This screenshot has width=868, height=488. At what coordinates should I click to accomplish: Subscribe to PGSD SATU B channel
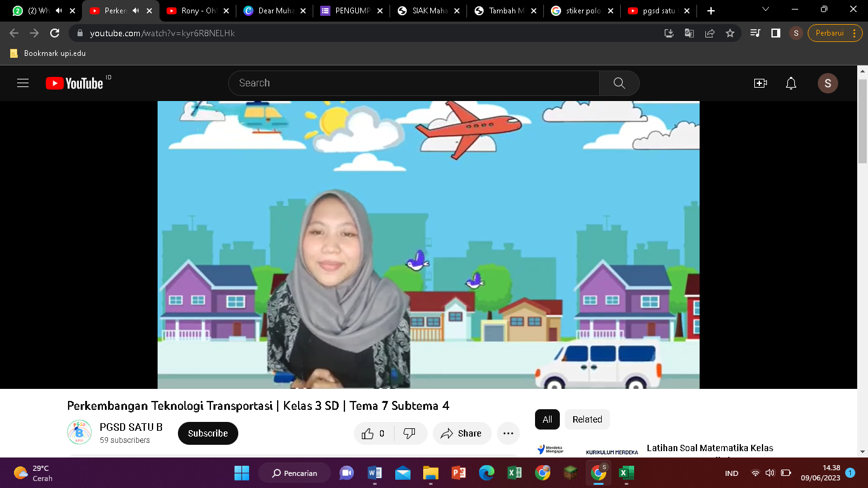click(x=208, y=433)
